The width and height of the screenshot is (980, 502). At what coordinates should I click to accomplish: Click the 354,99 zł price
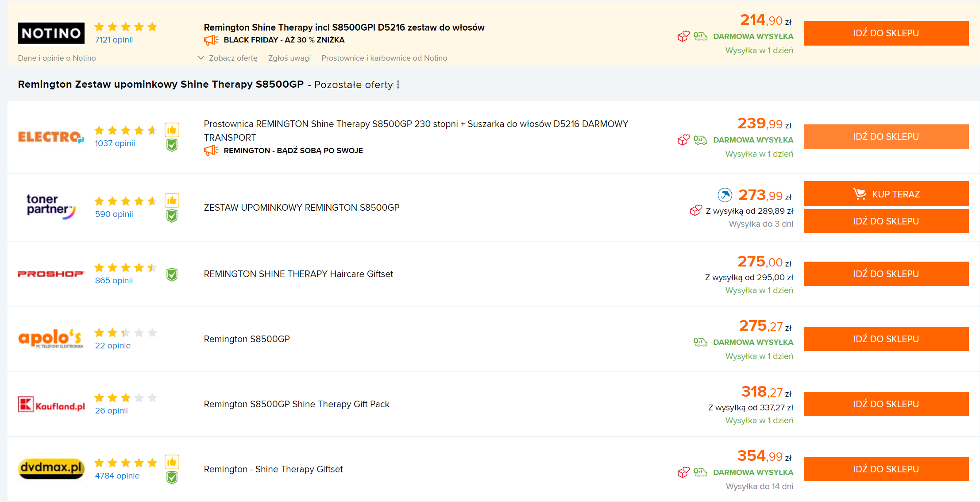click(x=764, y=456)
